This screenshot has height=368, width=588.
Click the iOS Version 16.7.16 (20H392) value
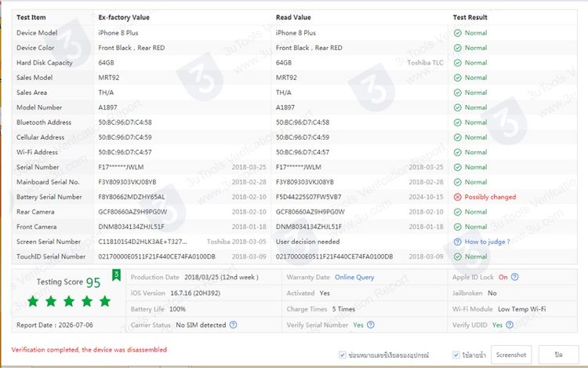[x=195, y=293]
